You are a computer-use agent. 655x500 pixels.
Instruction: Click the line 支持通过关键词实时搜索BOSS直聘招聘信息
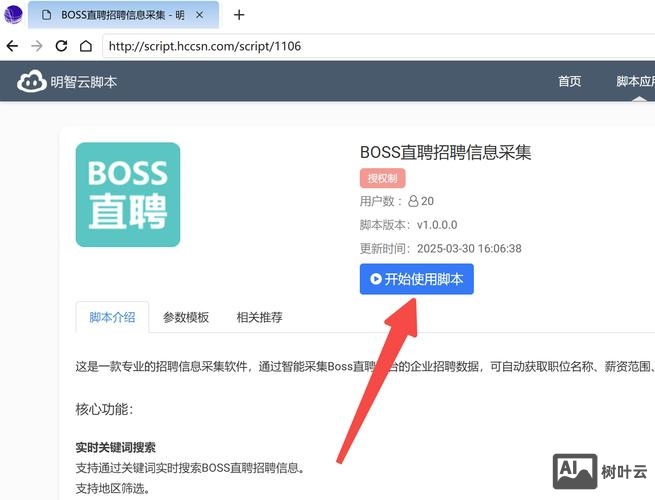190,468
